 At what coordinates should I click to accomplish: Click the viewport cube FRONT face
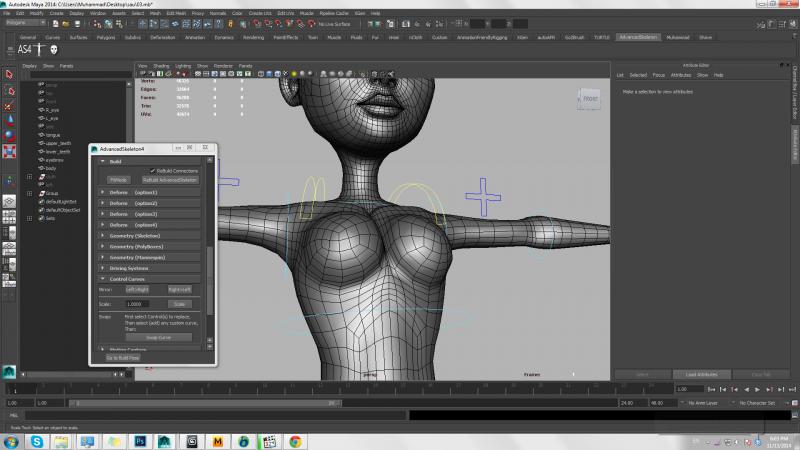590,99
